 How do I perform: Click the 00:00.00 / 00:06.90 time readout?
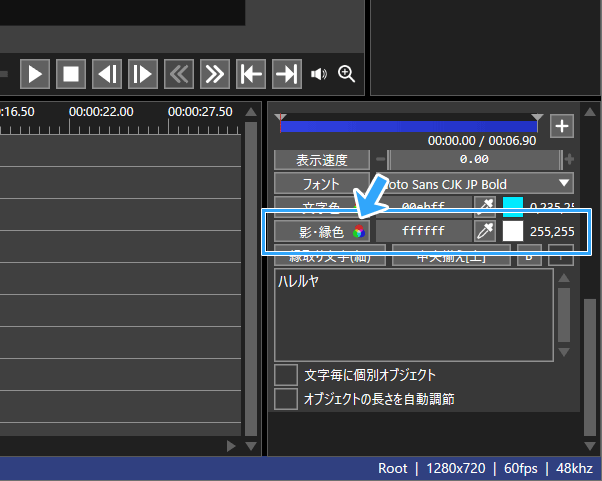482,141
